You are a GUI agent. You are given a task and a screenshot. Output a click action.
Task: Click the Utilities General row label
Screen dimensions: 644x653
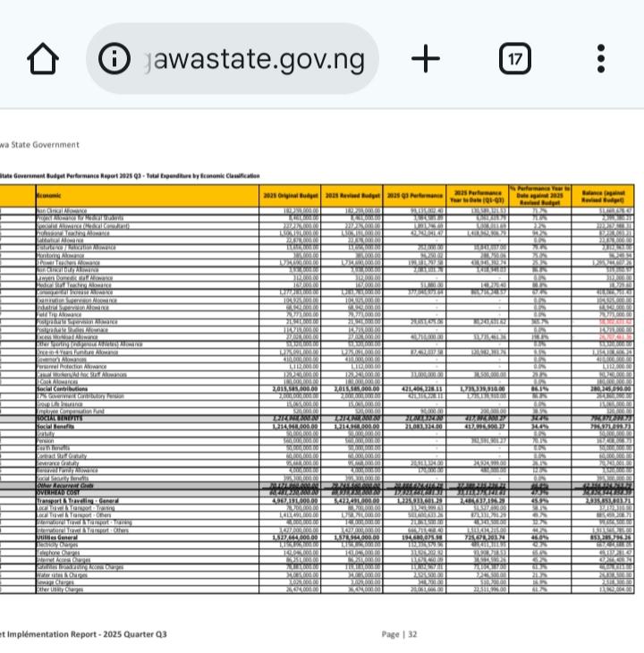(x=61, y=536)
